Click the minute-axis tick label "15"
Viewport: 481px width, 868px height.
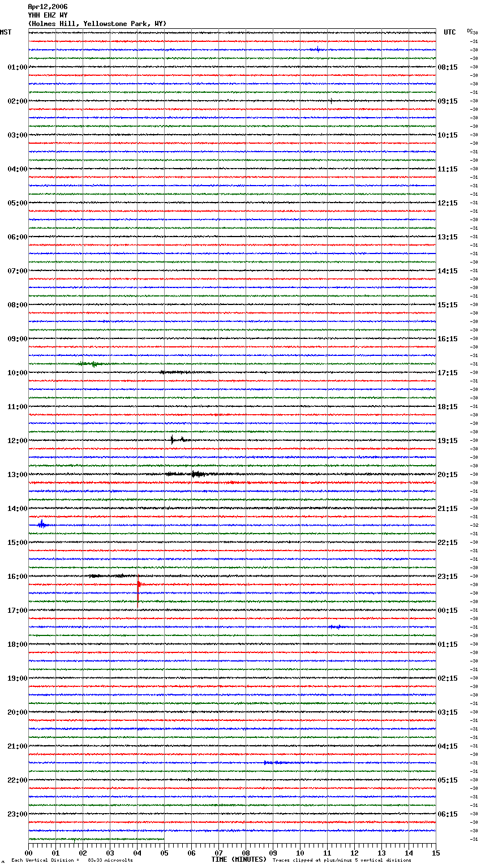pos(436,853)
